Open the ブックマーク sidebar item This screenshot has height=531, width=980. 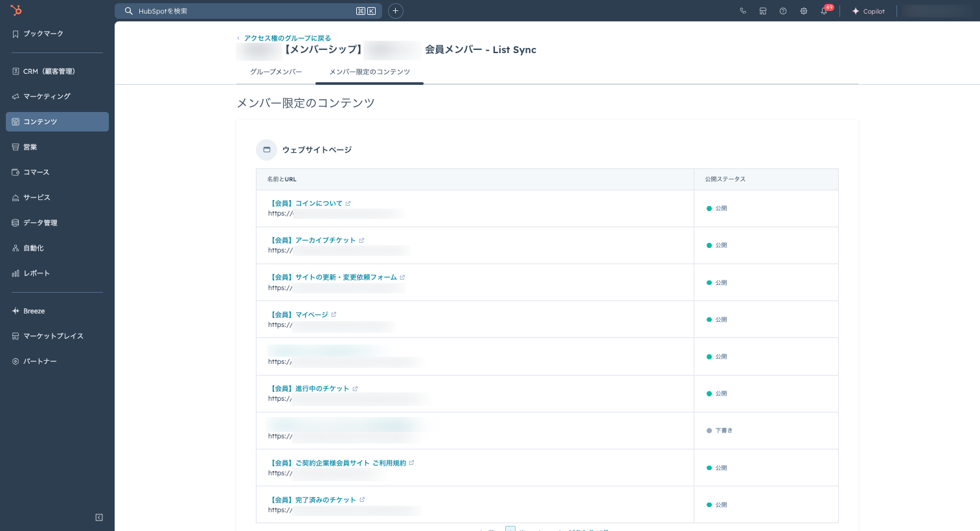pyautogui.click(x=43, y=34)
